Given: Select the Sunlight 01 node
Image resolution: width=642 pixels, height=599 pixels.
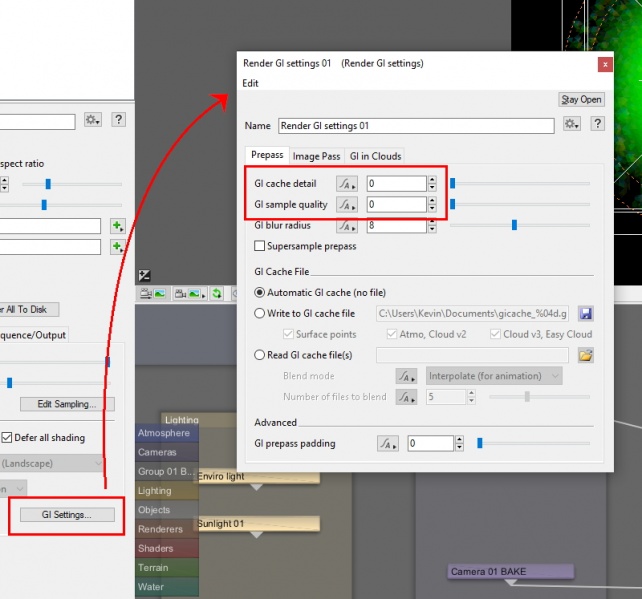Looking at the screenshot, I should point(258,524).
